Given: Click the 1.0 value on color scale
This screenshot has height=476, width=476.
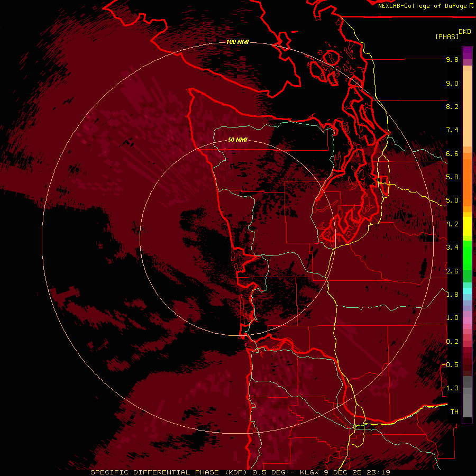Looking at the screenshot, I should [x=452, y=318].
